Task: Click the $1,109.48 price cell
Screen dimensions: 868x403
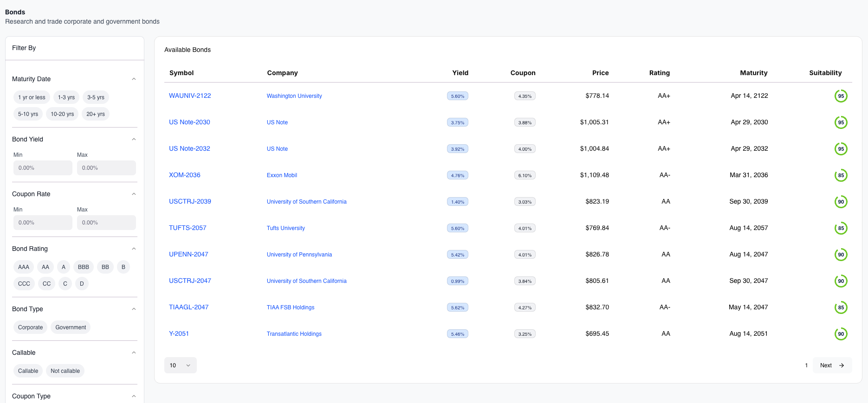Action: pyautogui.click(x=595, y=175)
